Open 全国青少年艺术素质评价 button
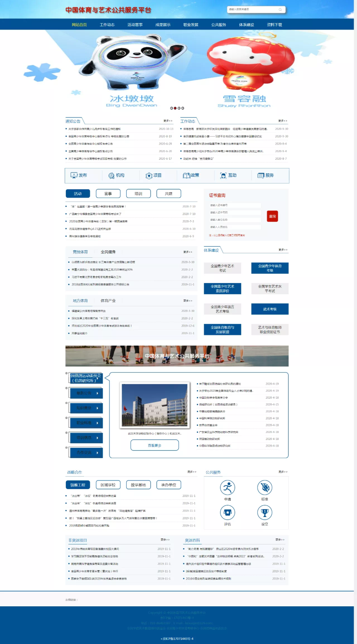The image size is (357, 644). (222, 288)
